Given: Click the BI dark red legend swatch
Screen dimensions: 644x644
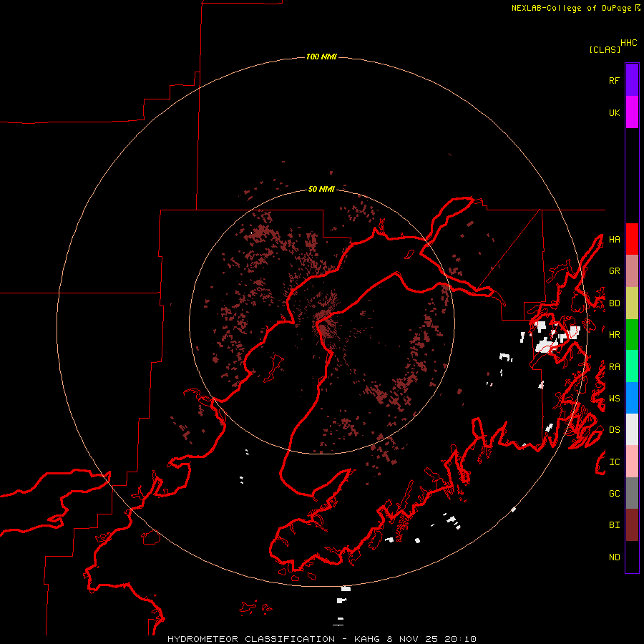Looking at the screenshot, I should coord(632,525).
